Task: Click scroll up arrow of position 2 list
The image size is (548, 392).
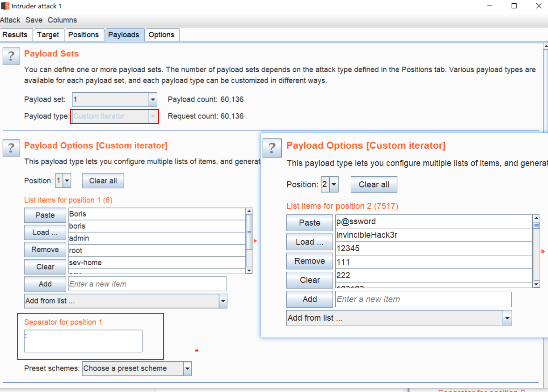Action: (536, 218)
